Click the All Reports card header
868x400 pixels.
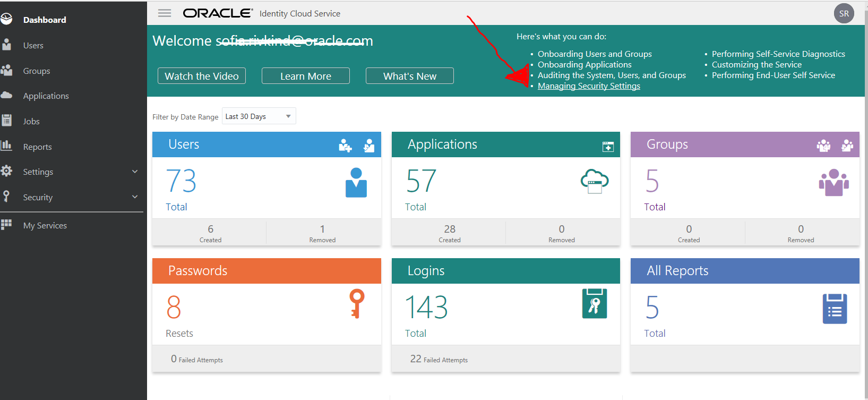745,271
